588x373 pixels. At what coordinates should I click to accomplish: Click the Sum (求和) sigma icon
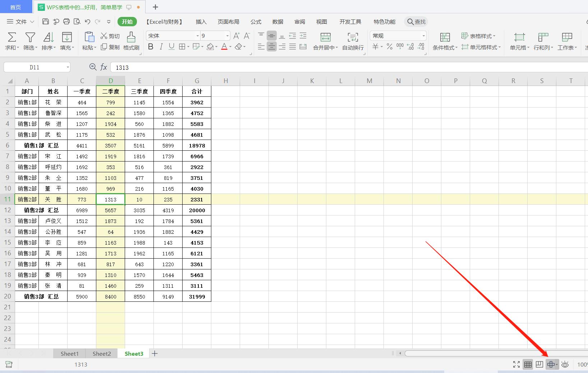pyautogui.click(x=12, y=37)
